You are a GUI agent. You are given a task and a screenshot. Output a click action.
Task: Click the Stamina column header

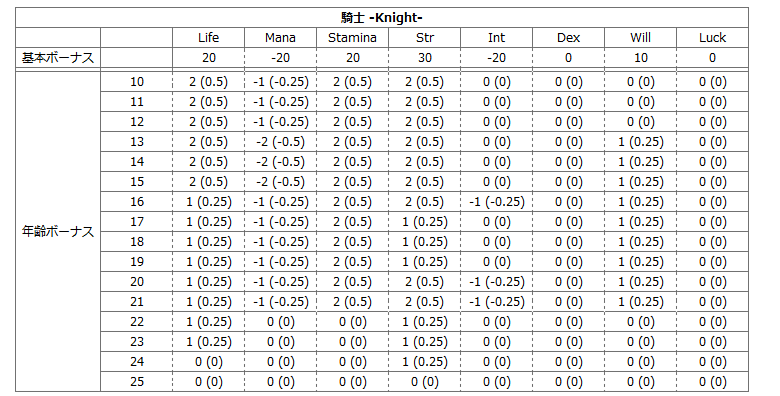pyautogui.click(x=352, y=38)
